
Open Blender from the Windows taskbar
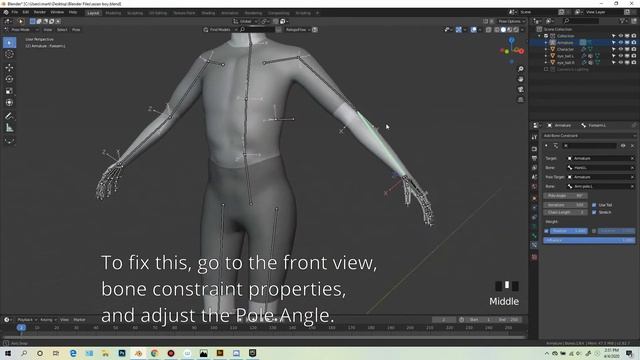click(x=138, y=353)
